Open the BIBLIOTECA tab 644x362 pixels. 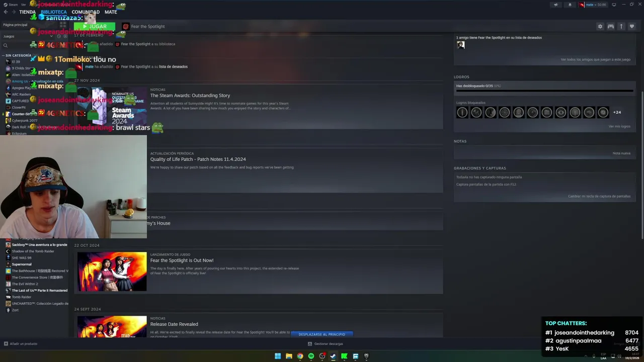(x=54, y=12)
